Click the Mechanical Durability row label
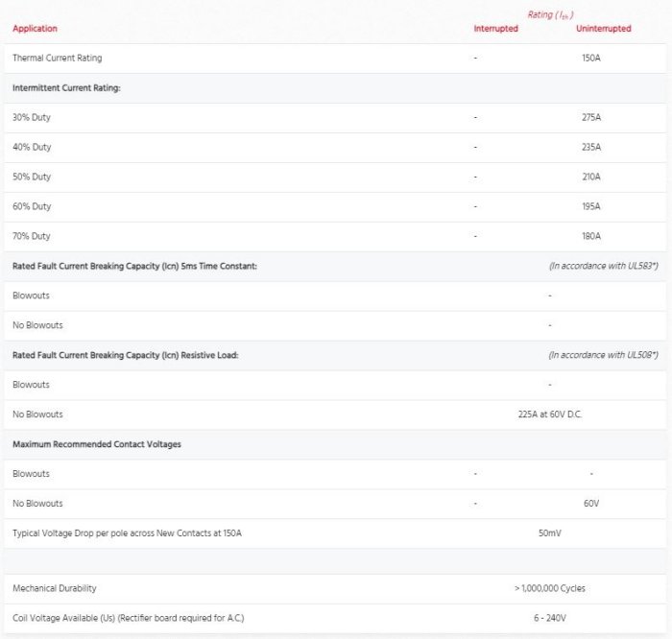 point(55,588)
